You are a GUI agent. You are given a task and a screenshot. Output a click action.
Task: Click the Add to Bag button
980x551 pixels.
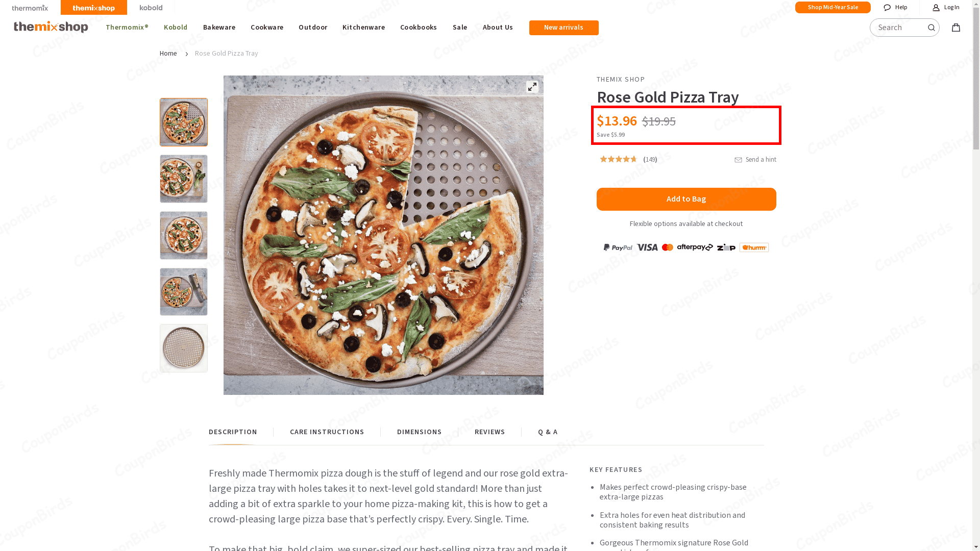pos(686,199)
